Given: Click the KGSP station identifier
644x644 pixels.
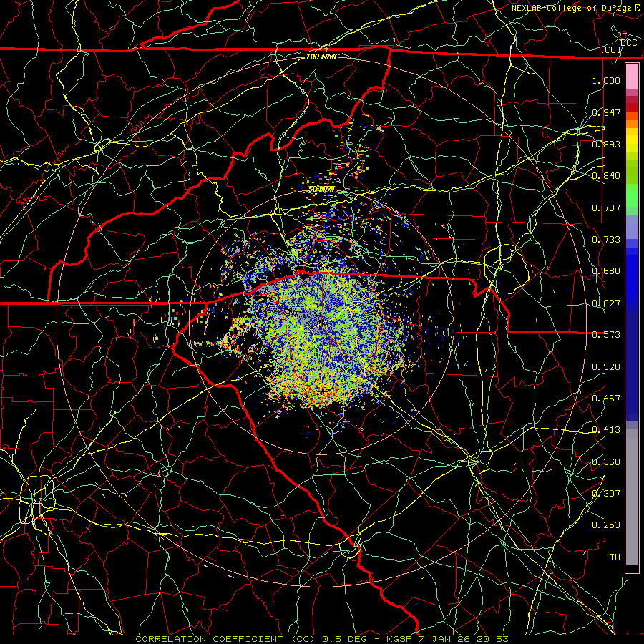Looking at the screenshot, I should 399,639.
